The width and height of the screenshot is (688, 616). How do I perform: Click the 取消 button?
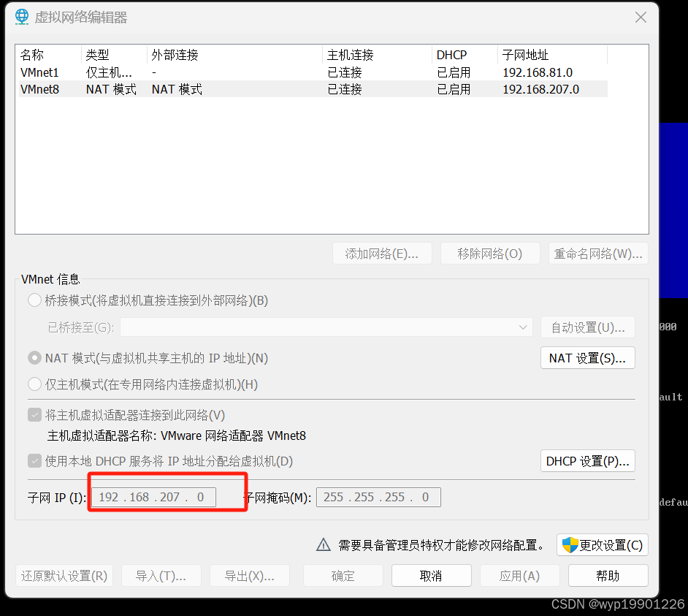432,576
